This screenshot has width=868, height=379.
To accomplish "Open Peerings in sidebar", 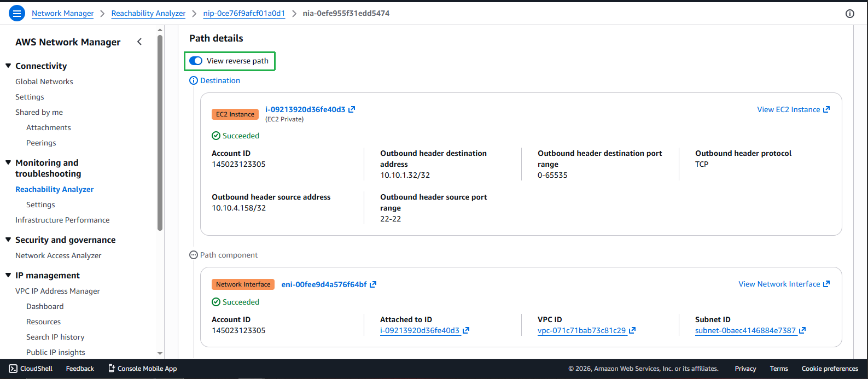I will (41, 143).
